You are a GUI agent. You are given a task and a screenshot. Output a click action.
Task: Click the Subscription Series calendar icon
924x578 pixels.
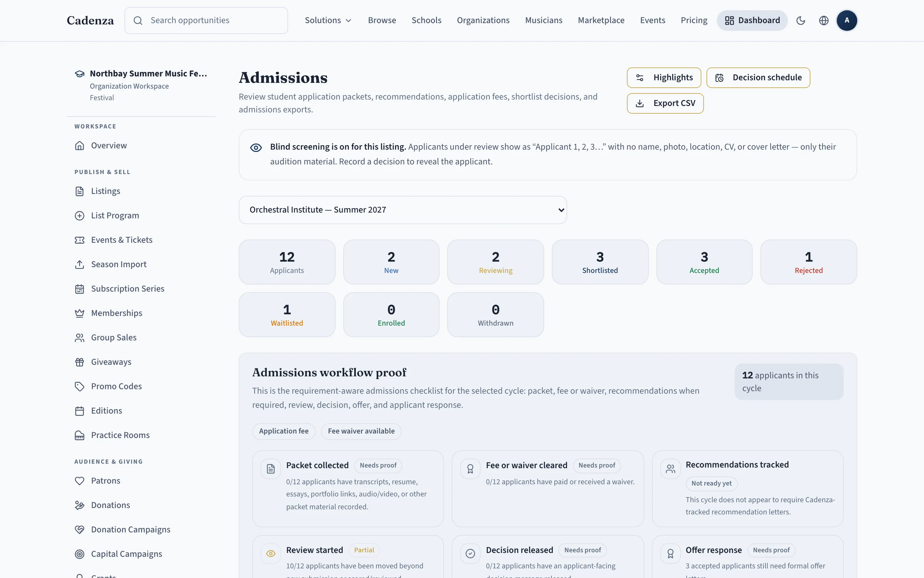click(x=80, y=289)
